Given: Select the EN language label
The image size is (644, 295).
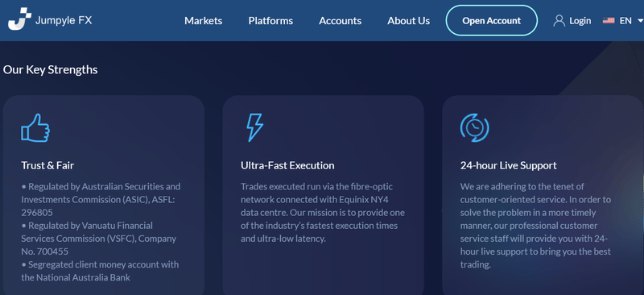Looking at the screenshot, I should [625, 21].
